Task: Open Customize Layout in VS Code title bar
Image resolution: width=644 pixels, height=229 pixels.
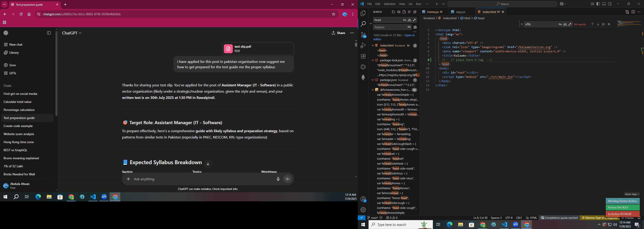Action: [x=592, y=4]
